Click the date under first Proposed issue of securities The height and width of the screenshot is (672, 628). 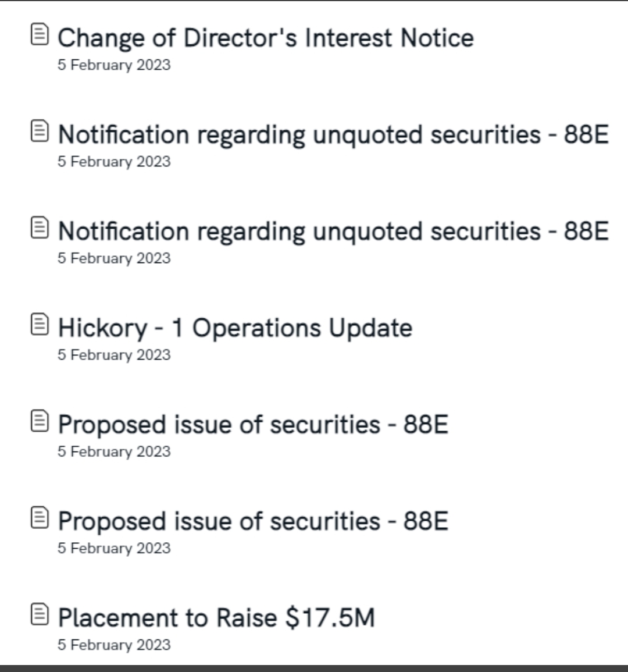click(x=114, y=451)
